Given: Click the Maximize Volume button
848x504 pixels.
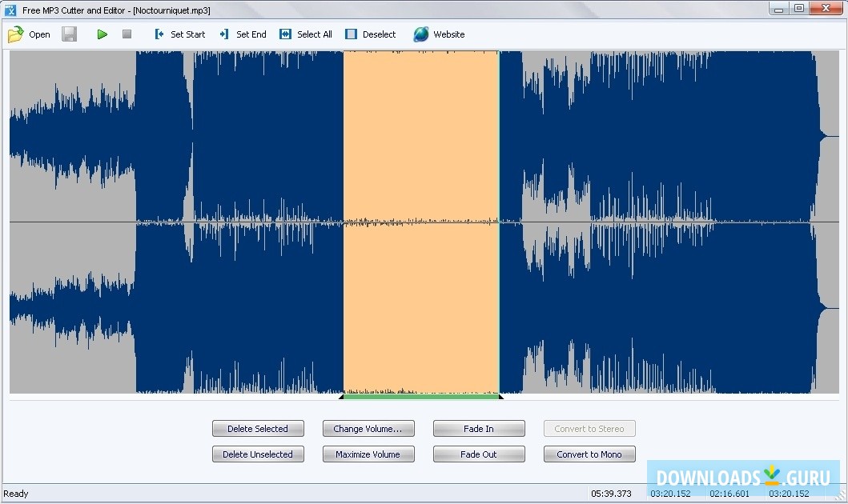Looking at the screenshot, I should click(x=368, y=454).
